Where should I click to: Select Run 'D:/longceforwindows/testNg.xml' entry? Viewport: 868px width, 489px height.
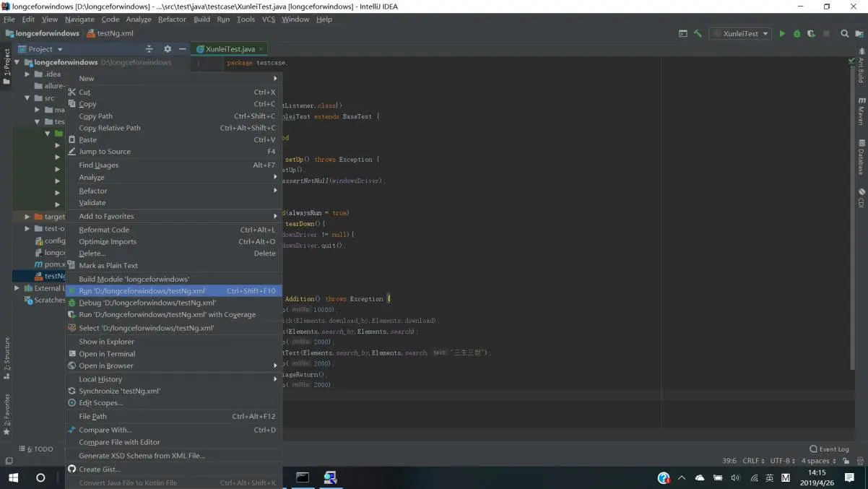tap(173, 291)
